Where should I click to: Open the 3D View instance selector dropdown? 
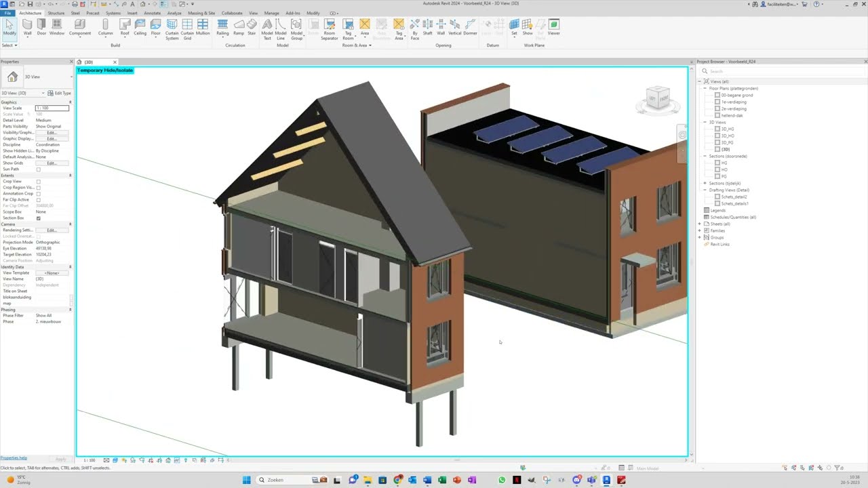coord(23,93)
